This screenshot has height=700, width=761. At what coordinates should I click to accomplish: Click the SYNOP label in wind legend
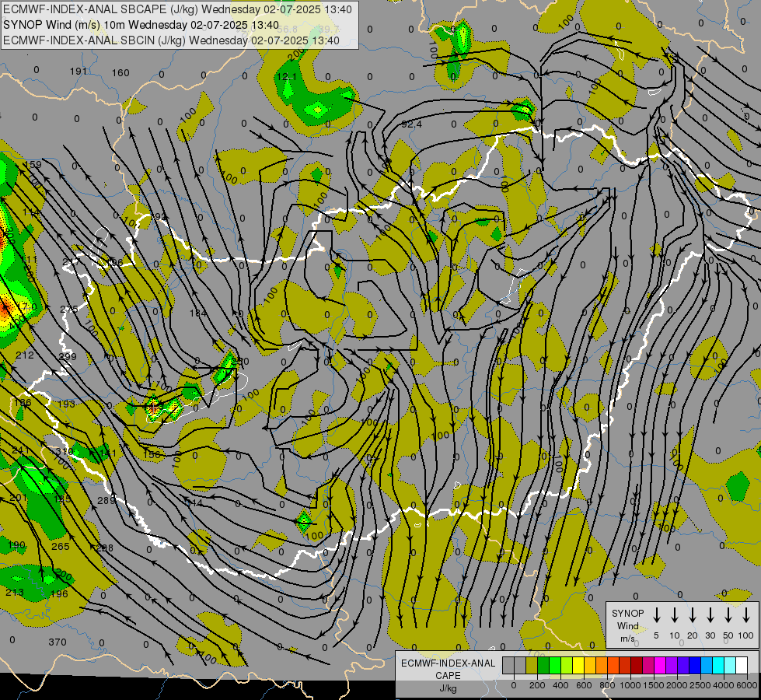coord(627,613)
